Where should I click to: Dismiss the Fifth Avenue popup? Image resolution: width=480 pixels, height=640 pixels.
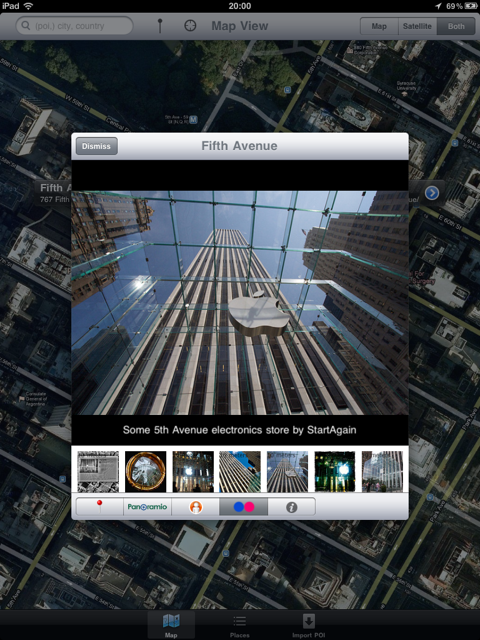point(96,146)
